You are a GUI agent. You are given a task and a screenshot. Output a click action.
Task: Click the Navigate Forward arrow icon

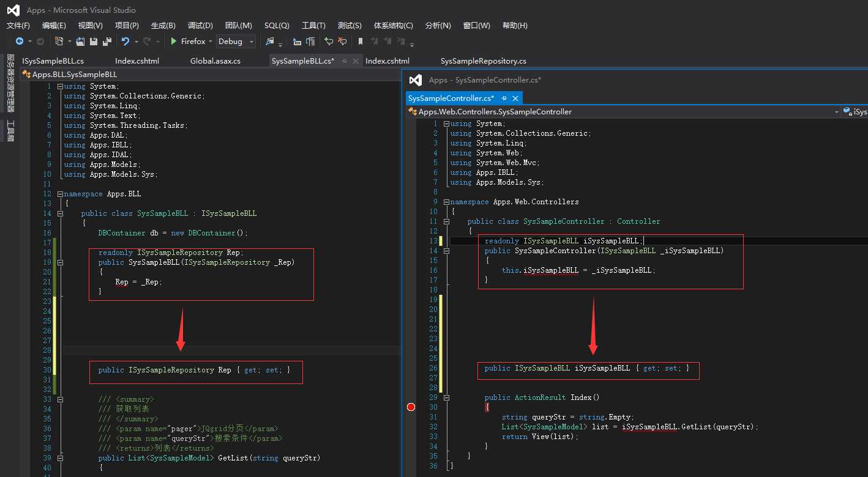point(40,42)
